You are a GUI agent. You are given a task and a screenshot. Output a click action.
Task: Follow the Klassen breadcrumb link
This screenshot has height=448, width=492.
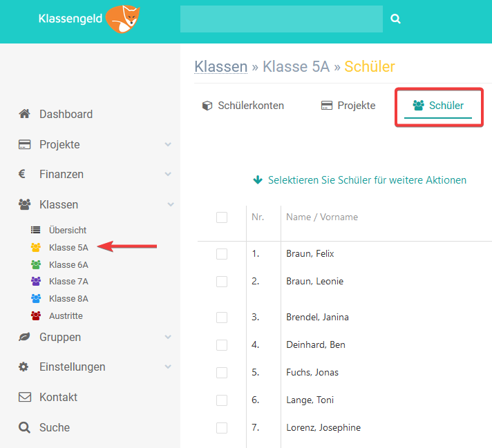(x=220, y=66)
